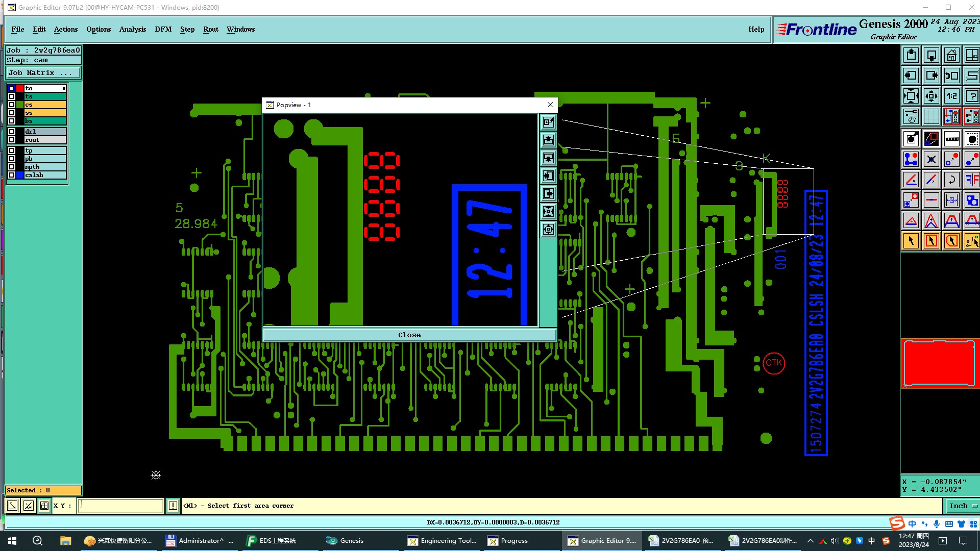Toggle the ts layer checkbox
The width and height of the screenshot is (980, 551).
click(x=12, y=96)
